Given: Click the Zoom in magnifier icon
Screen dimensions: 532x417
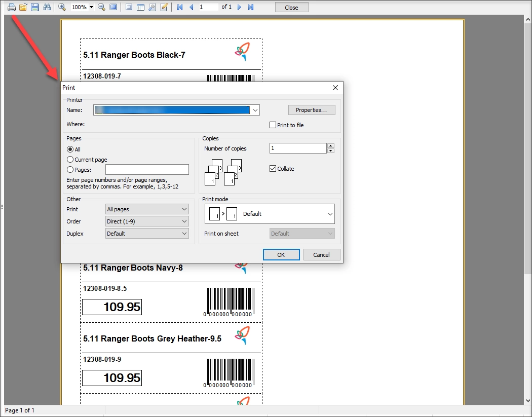Looking at the screenshot, I should (x=62, y=7).
